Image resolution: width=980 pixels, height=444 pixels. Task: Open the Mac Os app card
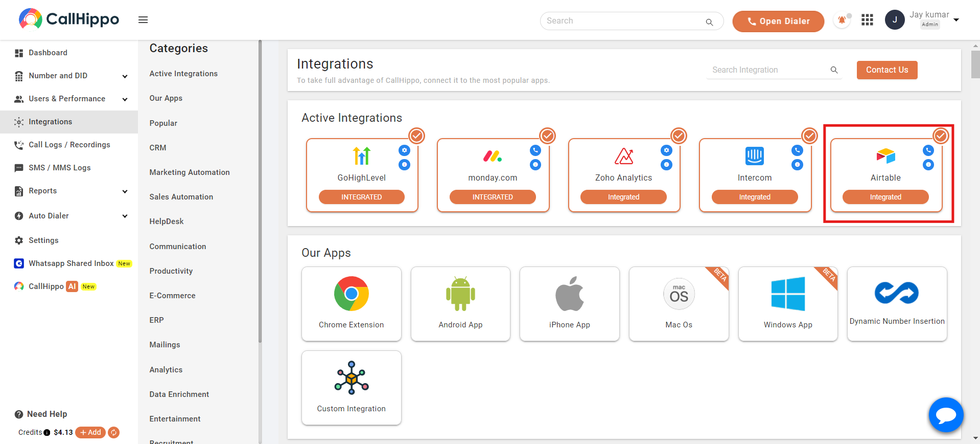coord(679,304)
